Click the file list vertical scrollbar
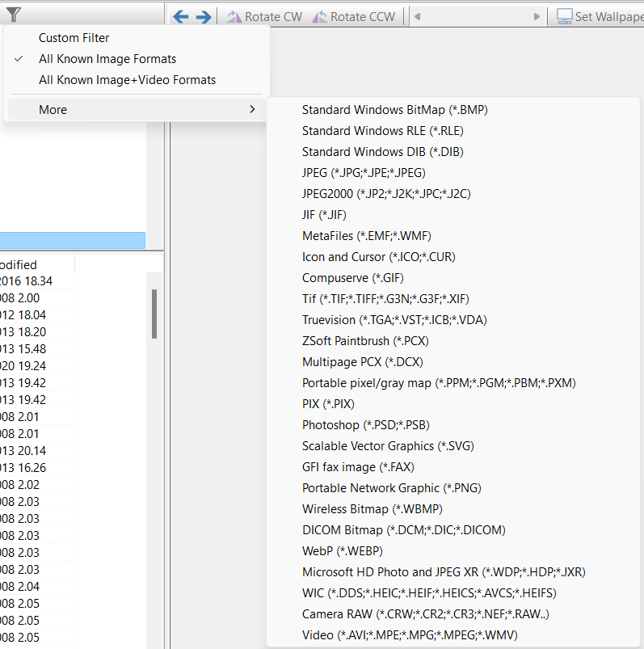This screenshot has width=644, height=649. (x=154, y=315)
